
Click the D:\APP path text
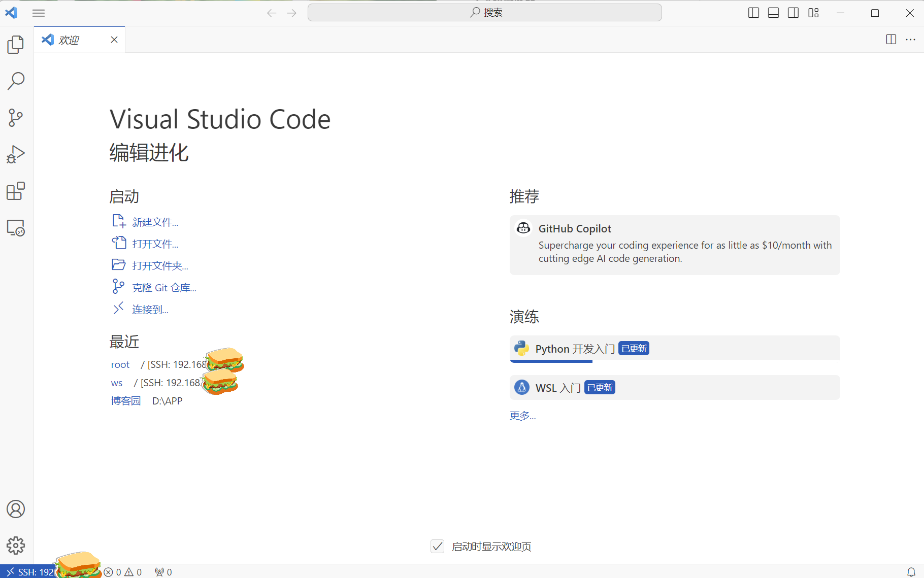[168, 401]
